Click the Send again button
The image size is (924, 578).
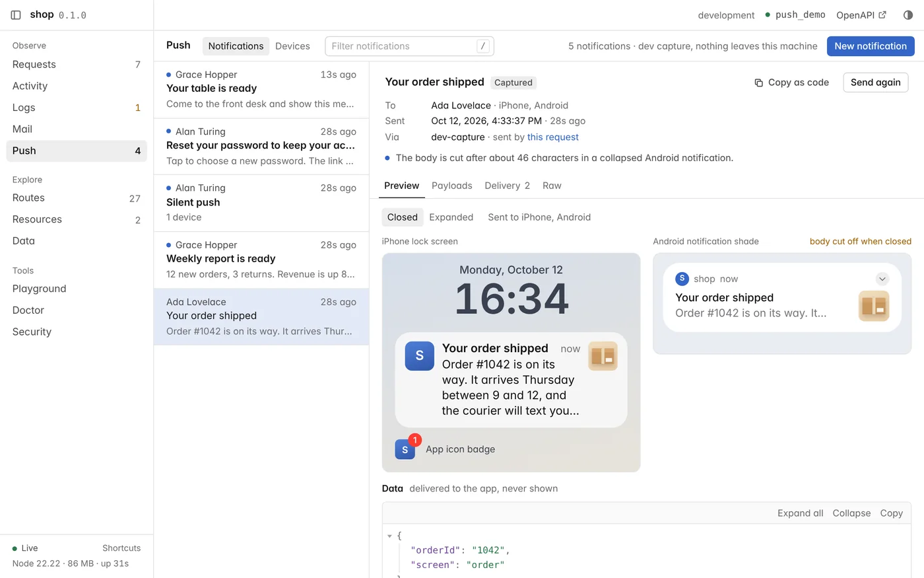click(875, 83)
